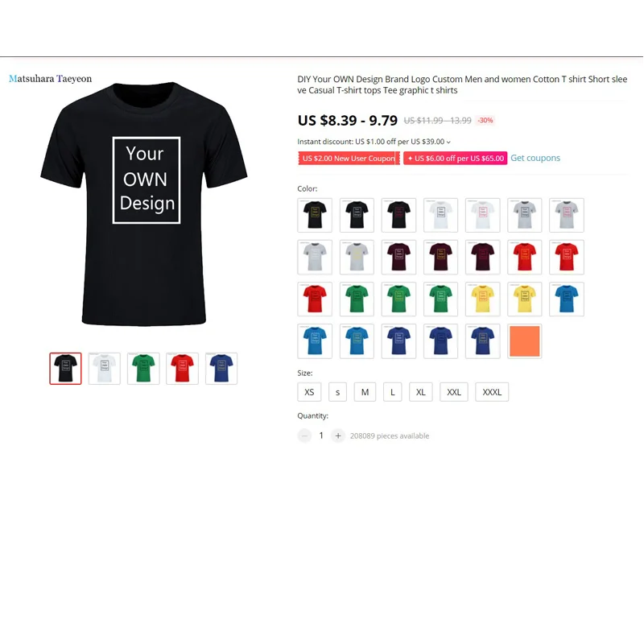644x644 pixels.
Task: Pick size XXXL option
Action: 492,392
